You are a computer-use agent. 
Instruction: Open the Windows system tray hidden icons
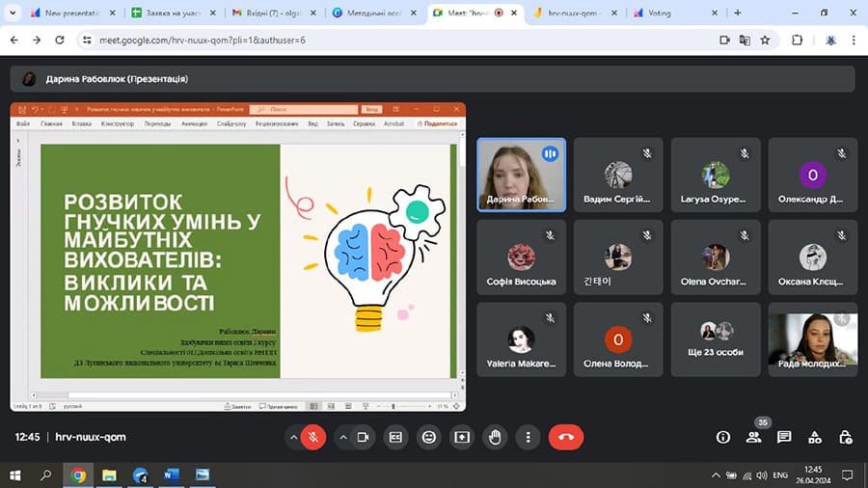coord(716,475)
